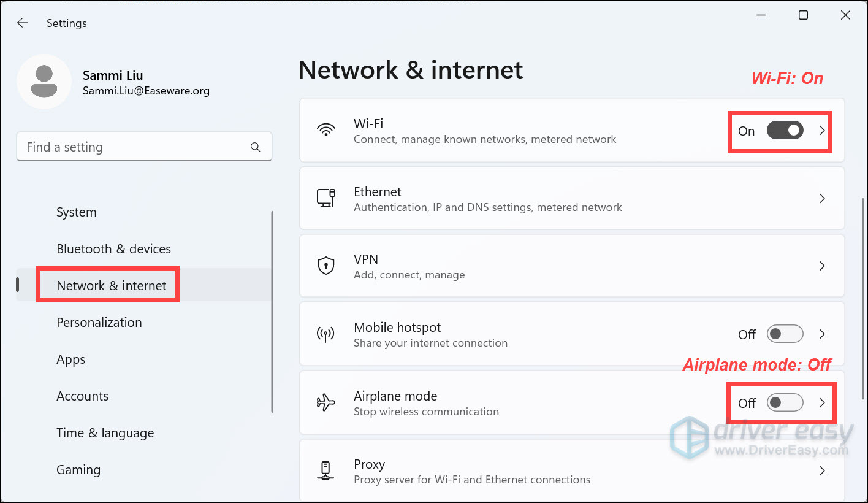Screen dimensions: 868x503
Task: Open the Sammi Liu account profile
Action: point(113,82)
